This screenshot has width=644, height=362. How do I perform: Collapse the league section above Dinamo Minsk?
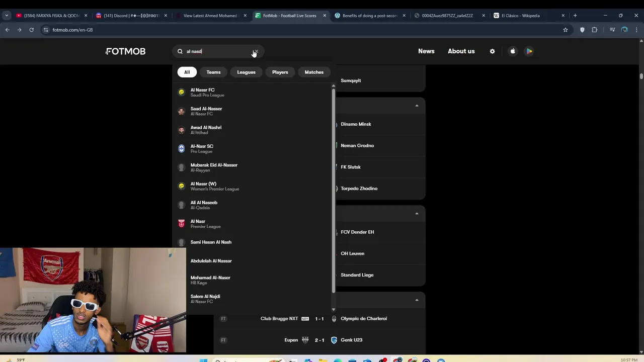(x=417, y=106)
